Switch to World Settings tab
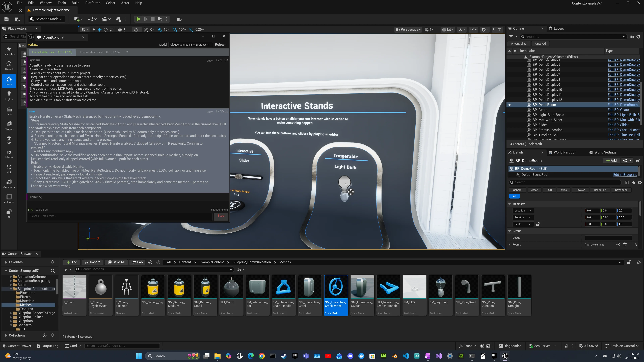 point(603,152)
